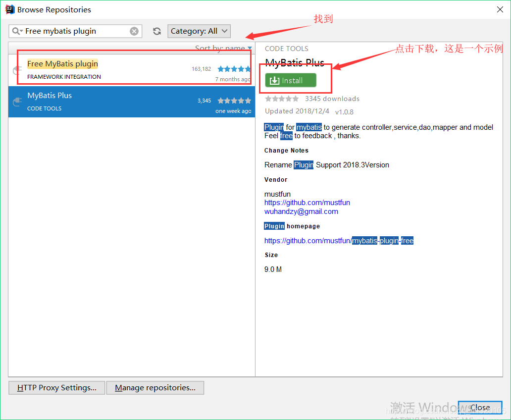Screen dimensions: 511x420
Task: Click the Close button
Action: point(480,408)
